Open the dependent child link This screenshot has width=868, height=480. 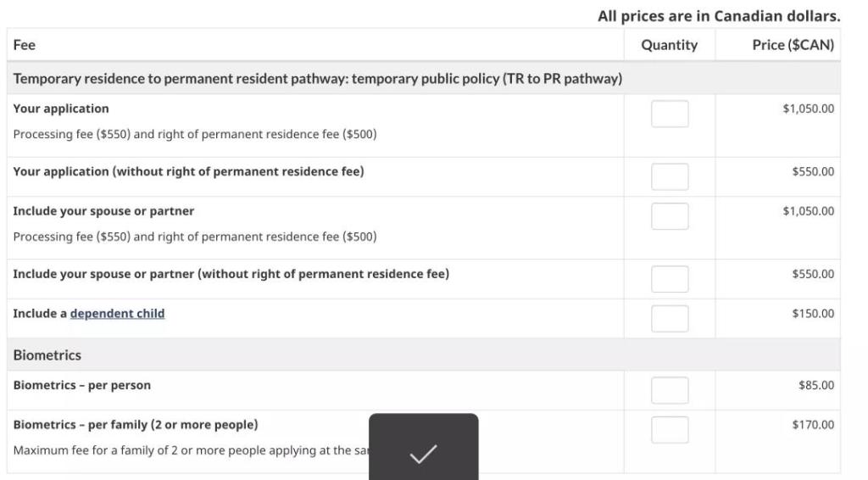(x=117, y=314)
